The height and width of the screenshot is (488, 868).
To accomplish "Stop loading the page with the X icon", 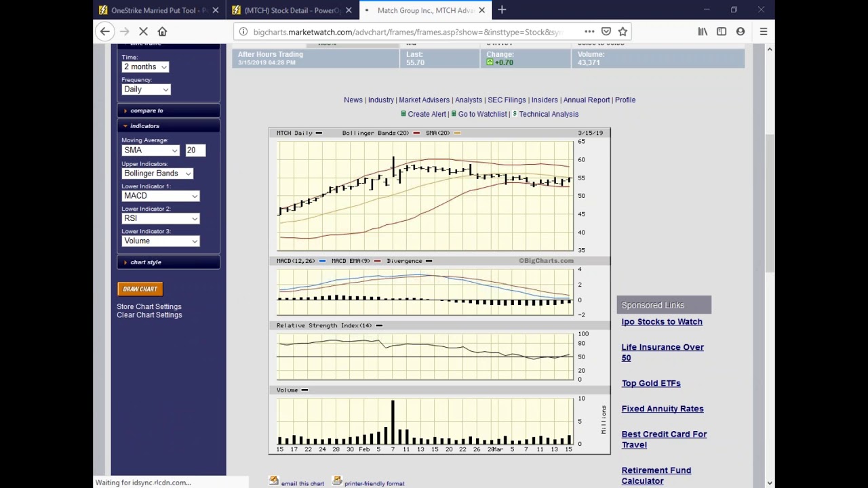I will [143, 31].
